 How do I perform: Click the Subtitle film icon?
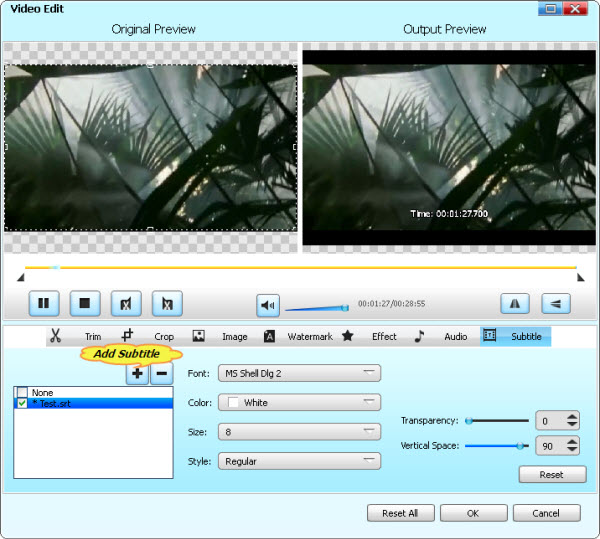(489, 335)
